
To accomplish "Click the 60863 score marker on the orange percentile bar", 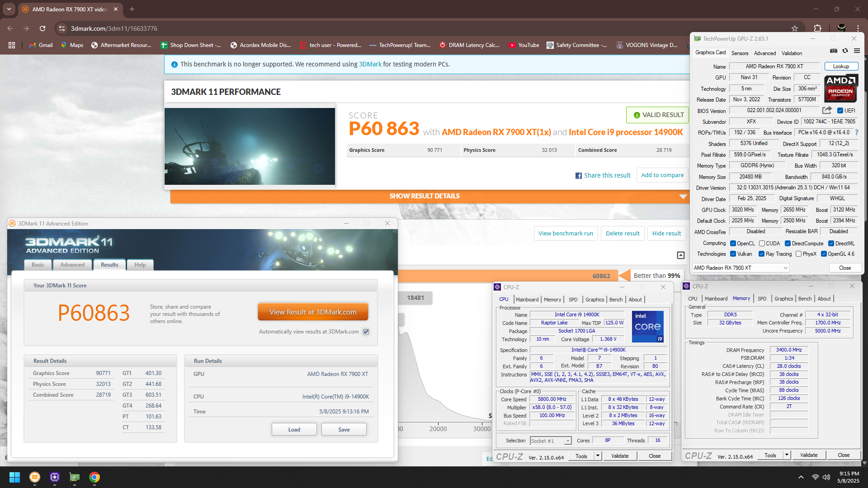I will point(601,276).
